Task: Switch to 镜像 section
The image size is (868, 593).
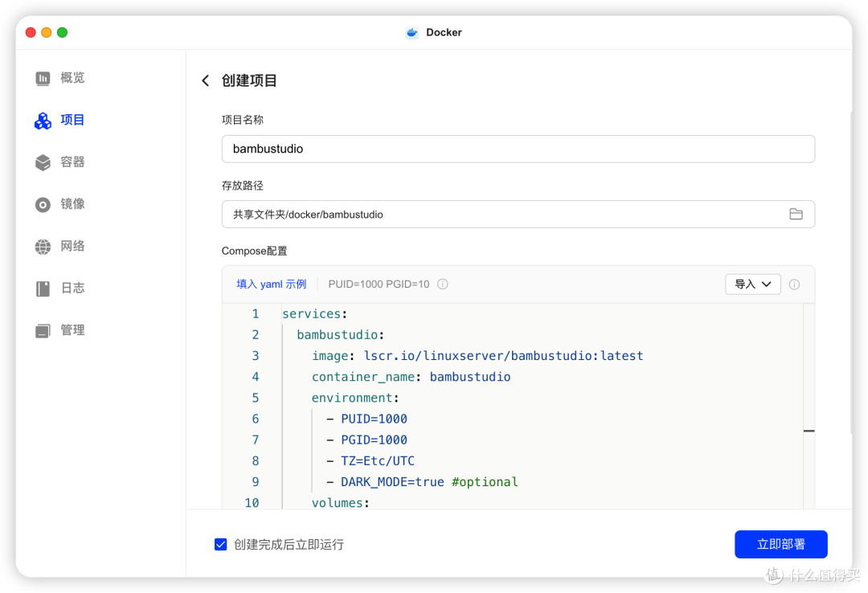Action: pos(72,204)
